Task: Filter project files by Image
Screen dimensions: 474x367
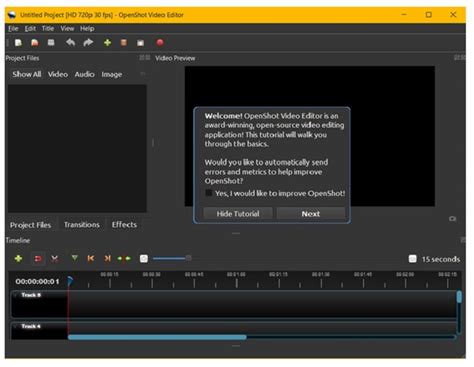Action: tap(112, 74)
